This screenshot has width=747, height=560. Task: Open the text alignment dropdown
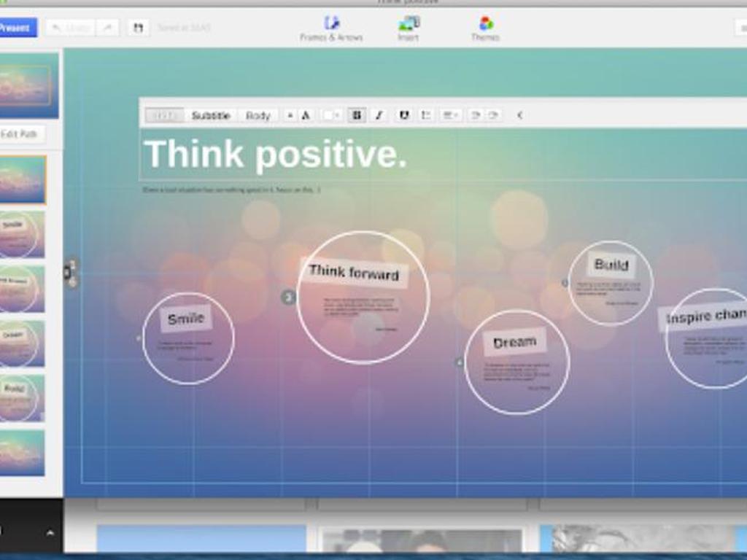tap(450, 115)
